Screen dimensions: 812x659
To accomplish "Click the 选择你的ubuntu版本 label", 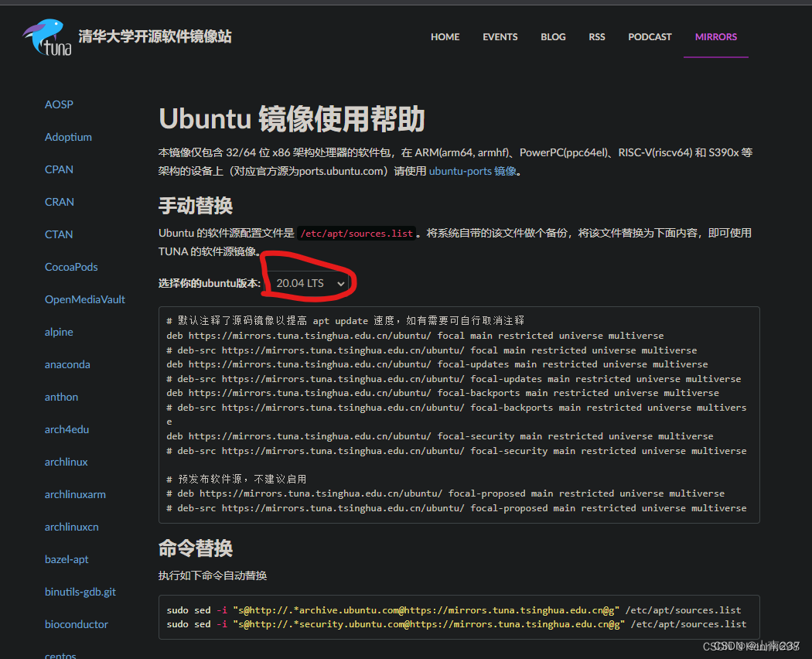I will tap(210, 283).
